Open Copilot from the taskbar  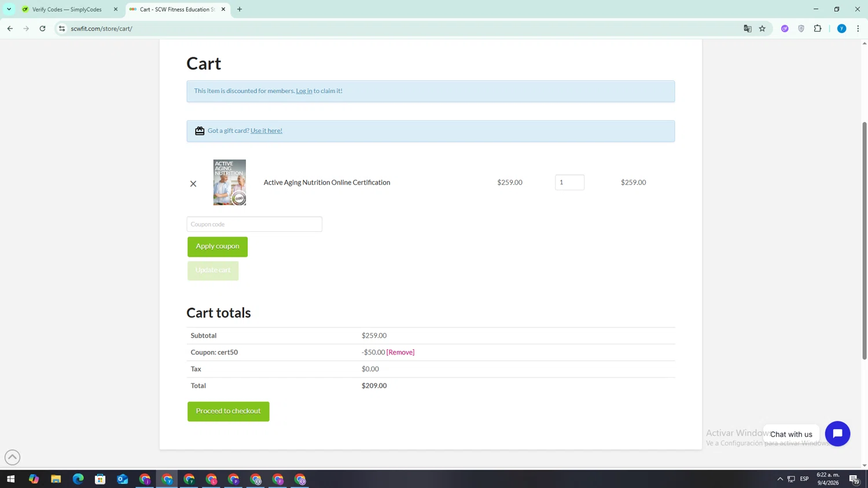(34, 479)
